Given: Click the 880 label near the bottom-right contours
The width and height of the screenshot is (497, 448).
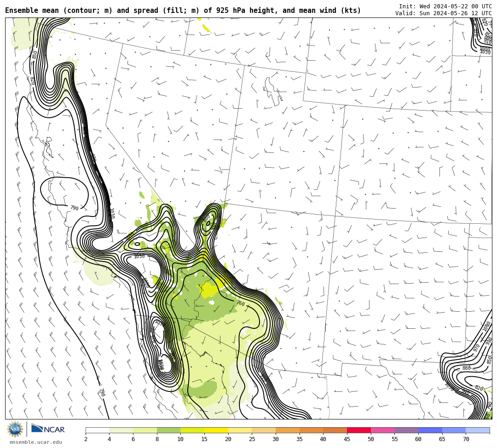Looking at the screenshot, I should click(x=466, y=368).
